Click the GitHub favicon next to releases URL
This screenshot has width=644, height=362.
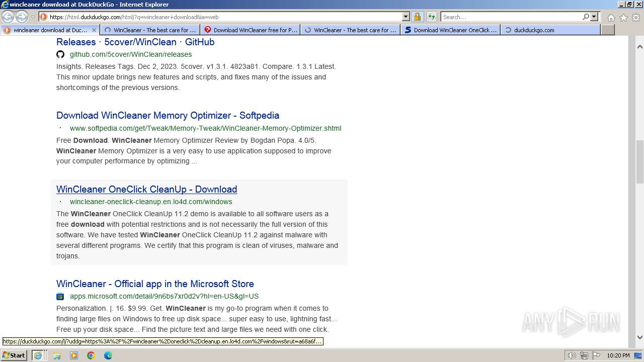click(x=60, y=54)
